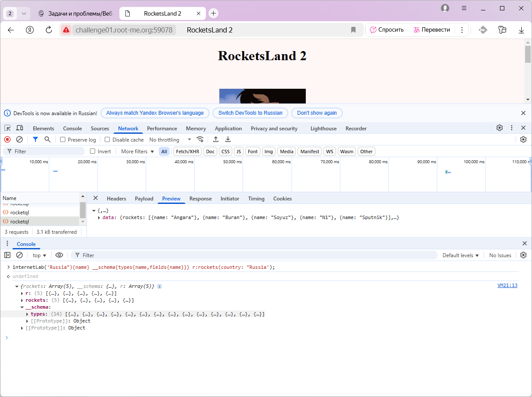Screen dimensions: 532x397
Task: Select the inspect element picker icon
Action: (x=8, y=128)
